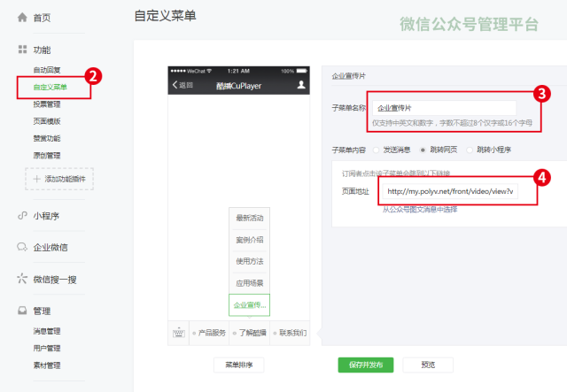Open 自定义菜单 in the sidebar
The width and height of the screenshot is (567, 392).
[x=50, y=88]
